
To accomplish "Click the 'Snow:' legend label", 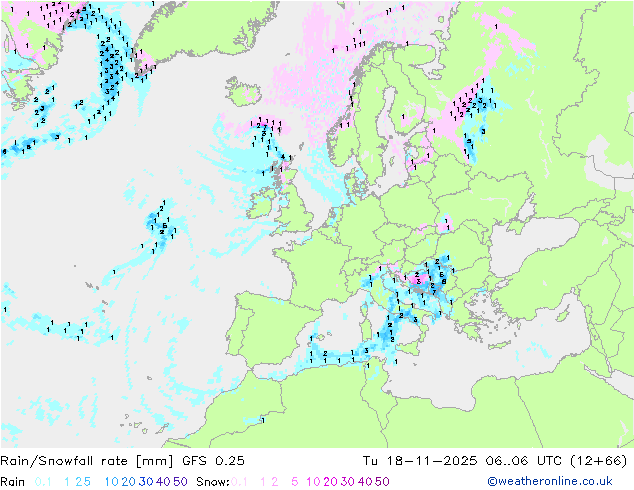I will [213, 482].
